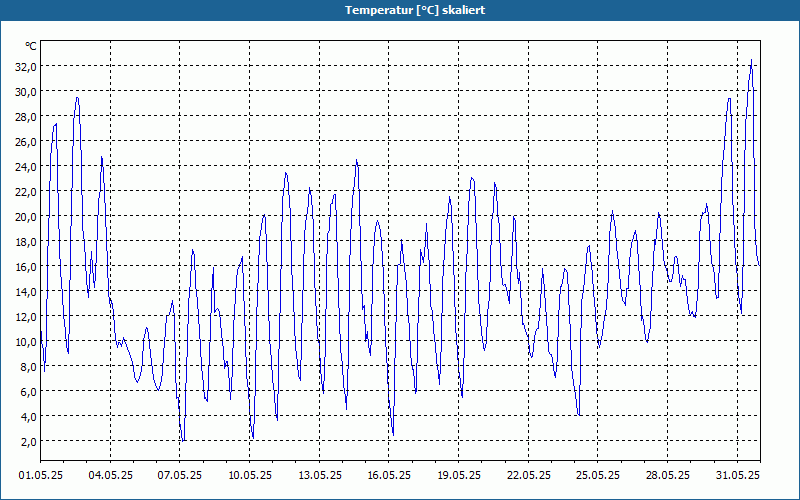Click the 2,0 y-axis value
This screenshot has height=500, width=800.
point(28,441)
